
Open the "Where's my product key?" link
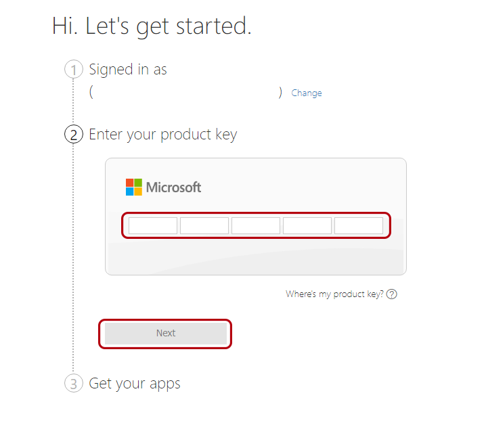(x=334, y=294)
